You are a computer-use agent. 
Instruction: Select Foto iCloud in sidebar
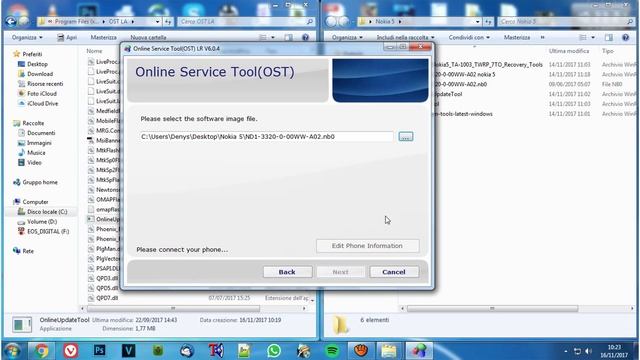coord(42,93)
